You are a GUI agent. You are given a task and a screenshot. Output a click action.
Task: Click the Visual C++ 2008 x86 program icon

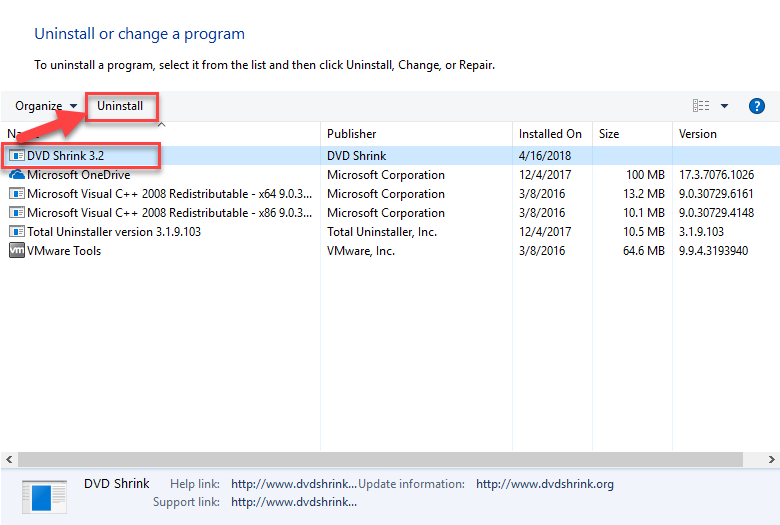17,212
